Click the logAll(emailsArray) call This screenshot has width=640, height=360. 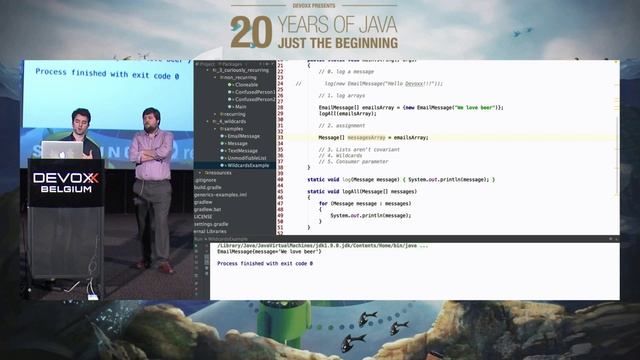pyautogui.click(x=347, y=114)
